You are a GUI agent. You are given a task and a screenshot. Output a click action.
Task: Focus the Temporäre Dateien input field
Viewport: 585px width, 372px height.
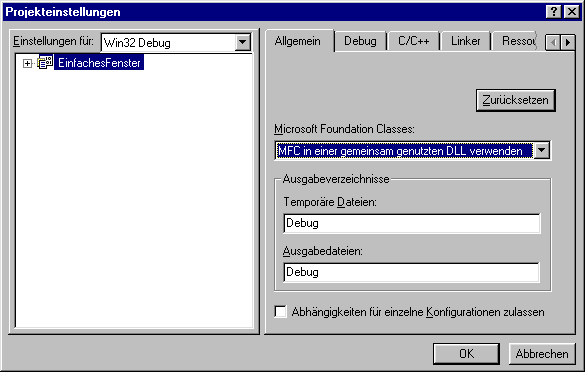coord(412,223)
